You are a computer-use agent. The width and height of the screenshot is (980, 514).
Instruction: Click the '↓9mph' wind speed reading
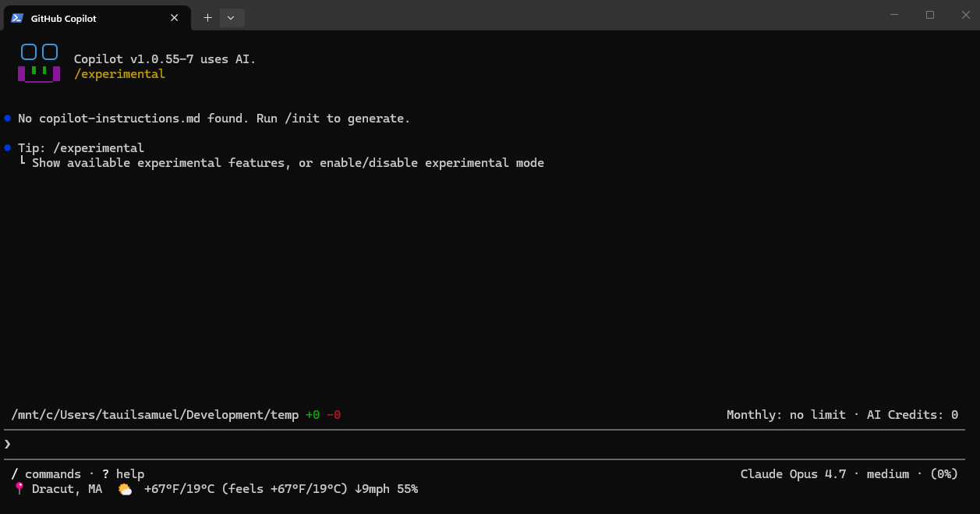coord(372,489)
